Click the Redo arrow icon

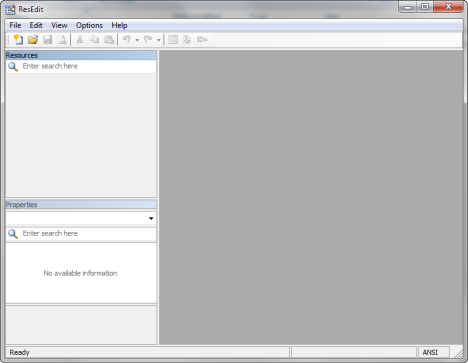click(x=148, y=40)
